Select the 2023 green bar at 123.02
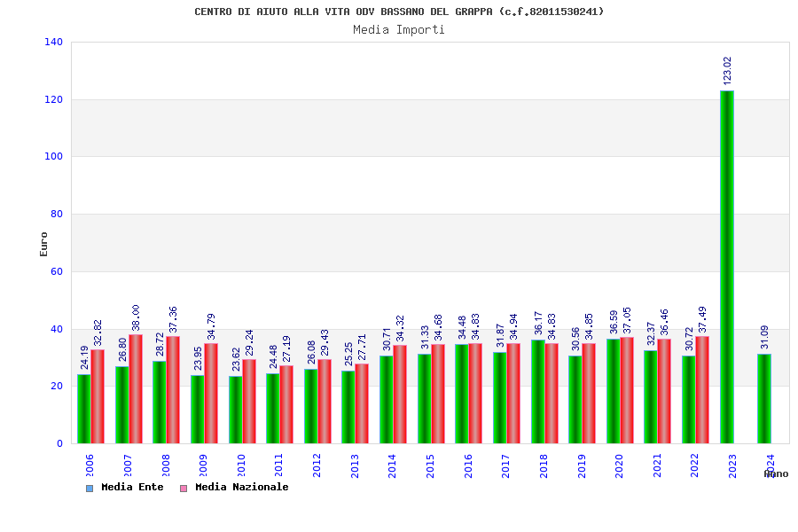This screenshot has width=798, height=532. coord(727,267)
